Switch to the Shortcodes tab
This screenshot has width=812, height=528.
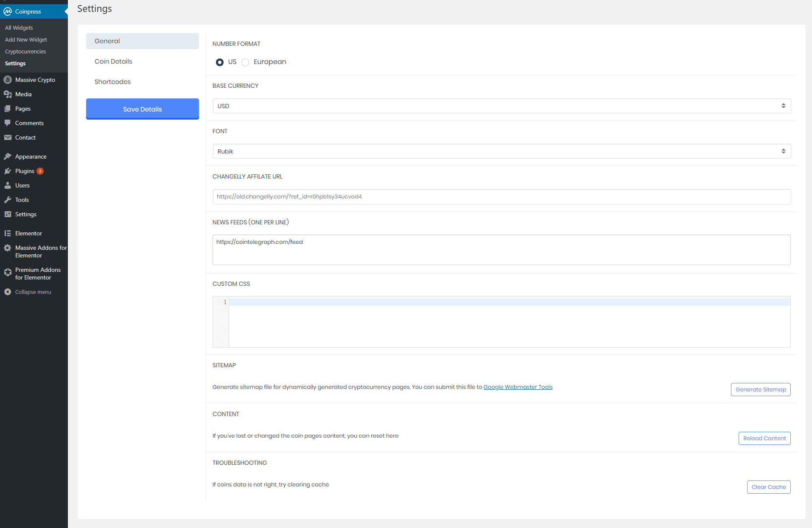[143, 82]
